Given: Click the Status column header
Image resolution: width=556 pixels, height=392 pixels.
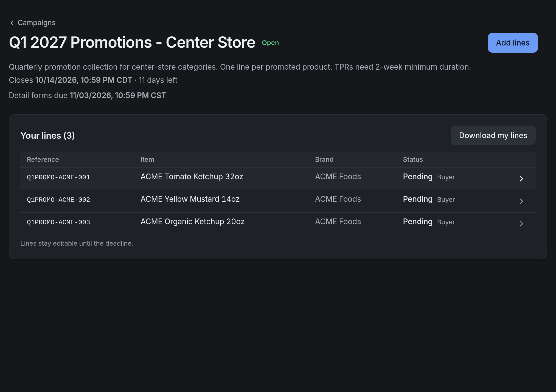Looking at the screenshot, I should (x=413, y=160).
